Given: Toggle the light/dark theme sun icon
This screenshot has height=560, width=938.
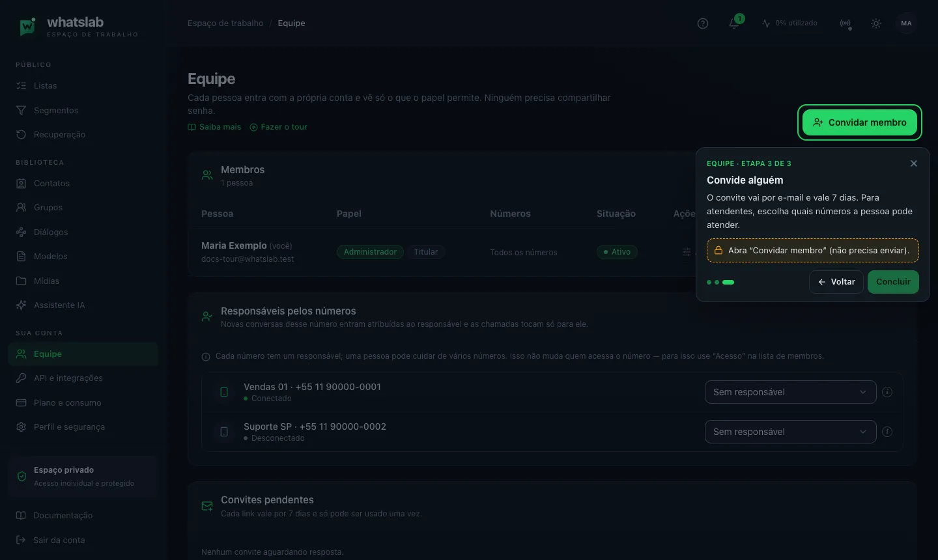Looking at the screenshot, I should [x=876, y=23].
